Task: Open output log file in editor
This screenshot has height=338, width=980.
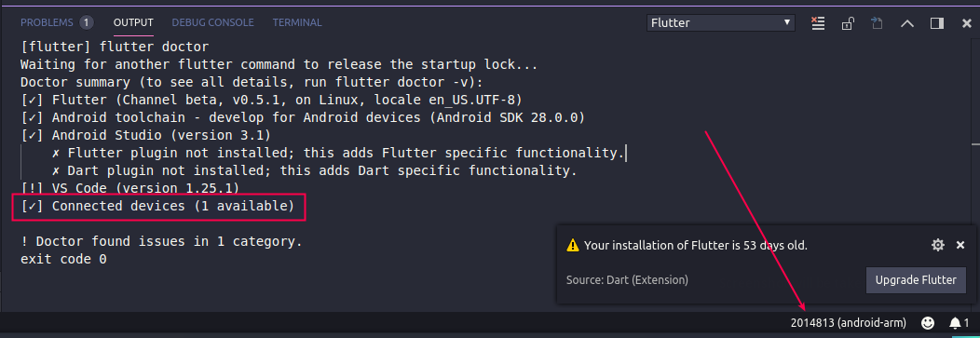Action: (x=877, y=23)
